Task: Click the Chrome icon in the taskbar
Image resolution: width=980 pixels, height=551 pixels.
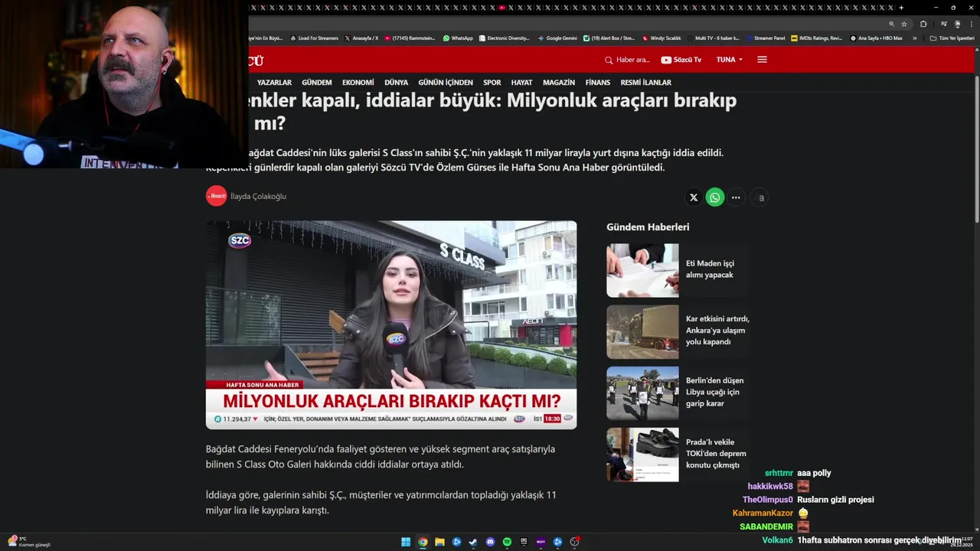Action: [423, 542]
